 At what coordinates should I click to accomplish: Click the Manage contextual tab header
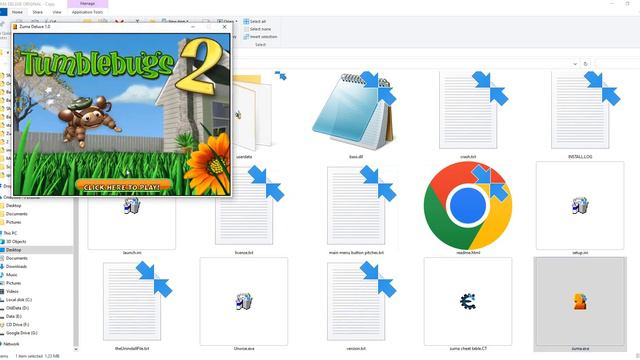pyautogui.click(x=87, y=4)
